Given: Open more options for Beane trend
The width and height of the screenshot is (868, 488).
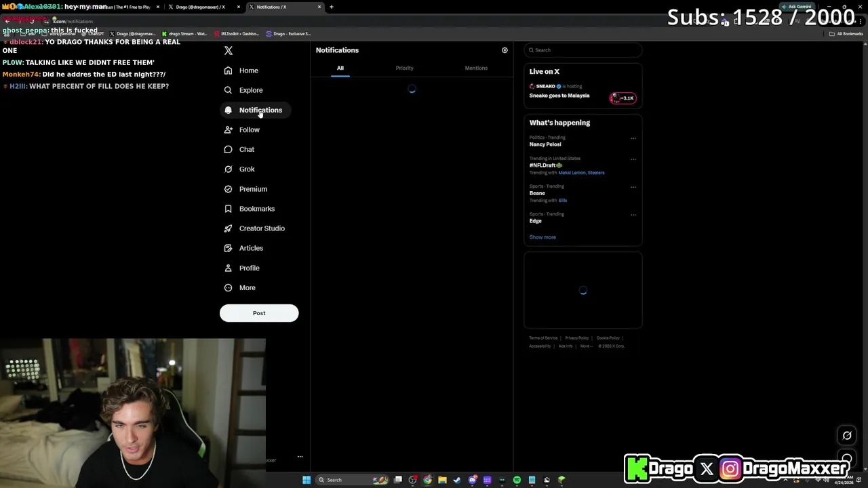Looking at the screenshot, I should [x=633, y=187].
